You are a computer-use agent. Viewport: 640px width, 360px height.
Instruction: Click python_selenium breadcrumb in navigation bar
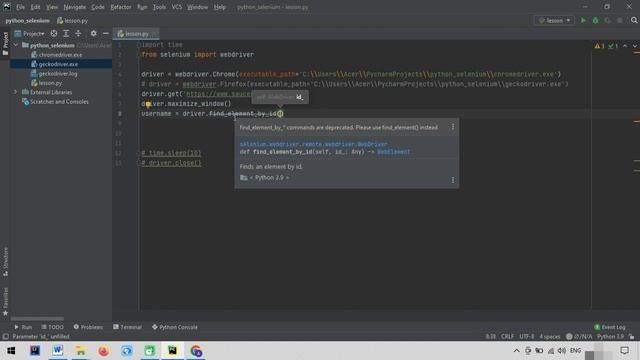(x=27, y=20)
